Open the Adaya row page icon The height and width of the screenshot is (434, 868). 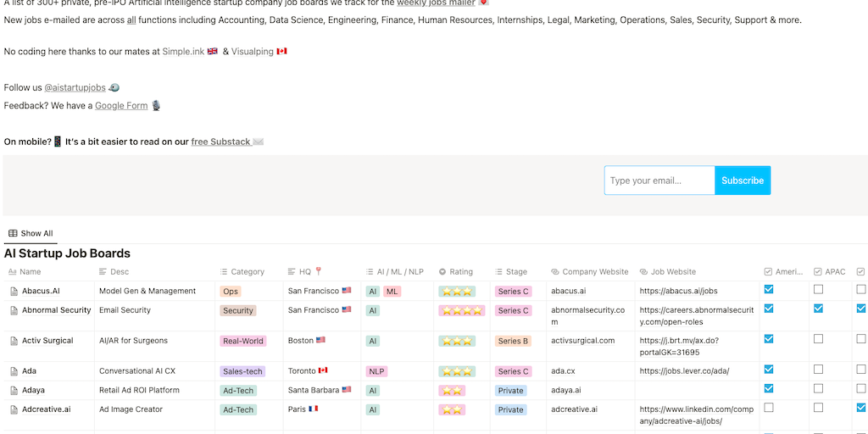(x=14, y=391)
